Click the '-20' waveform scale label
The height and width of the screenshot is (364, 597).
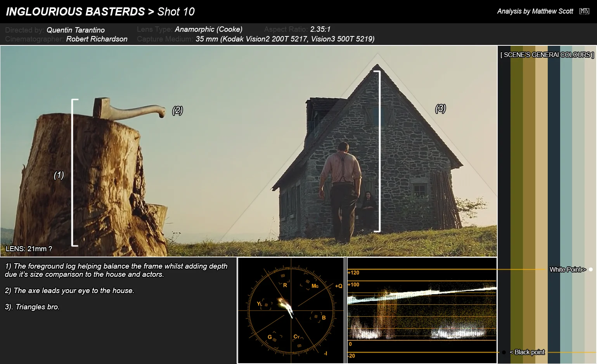(x=351, y=356)
